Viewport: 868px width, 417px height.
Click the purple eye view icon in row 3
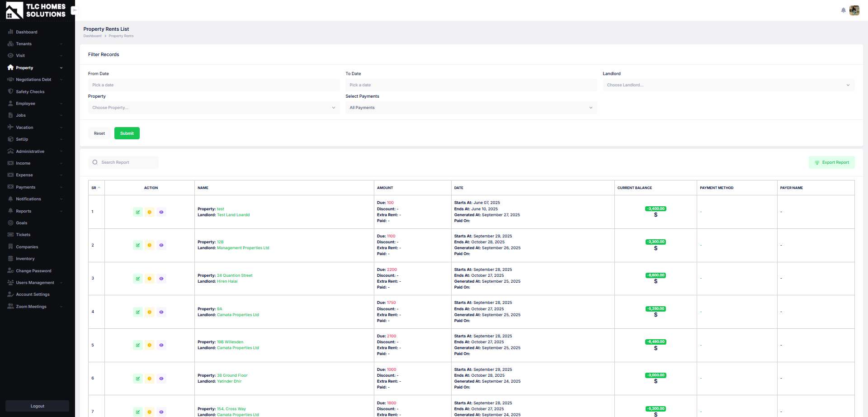coord(161,279)
